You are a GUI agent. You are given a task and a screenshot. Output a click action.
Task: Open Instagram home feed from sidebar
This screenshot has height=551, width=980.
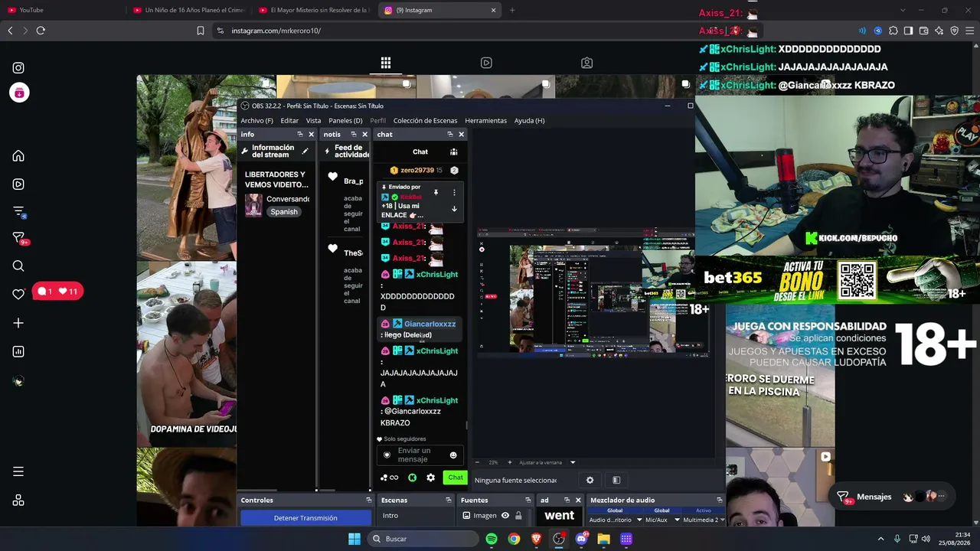18,156
